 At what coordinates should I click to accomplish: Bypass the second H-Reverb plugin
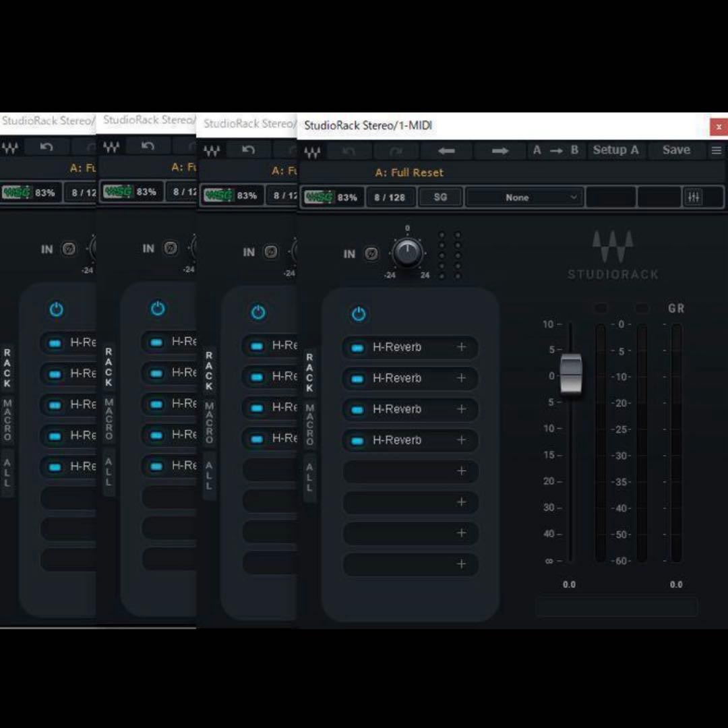pos(358,379)
